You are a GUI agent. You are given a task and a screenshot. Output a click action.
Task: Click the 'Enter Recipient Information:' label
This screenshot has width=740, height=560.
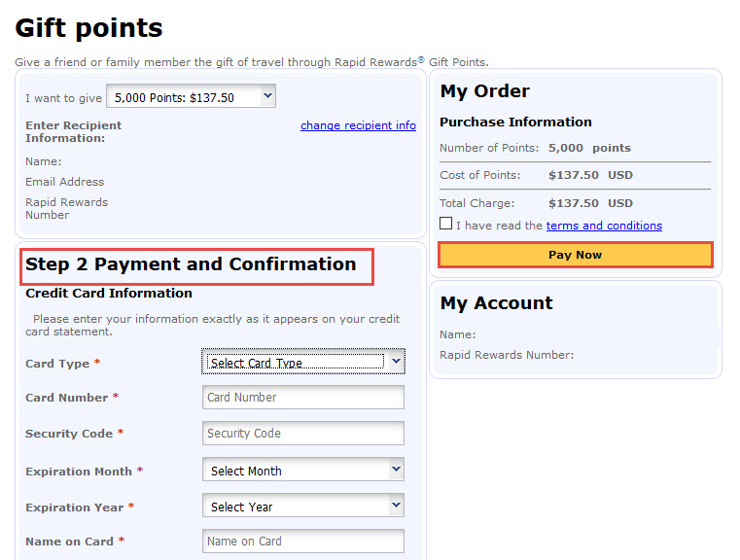click(x=73, y=131)
